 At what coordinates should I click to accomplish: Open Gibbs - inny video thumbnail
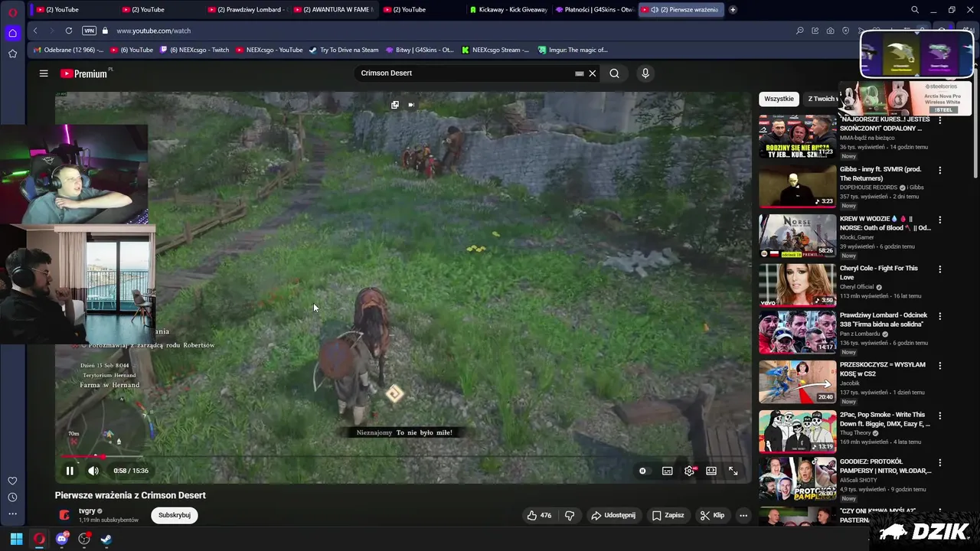point(797,186)
